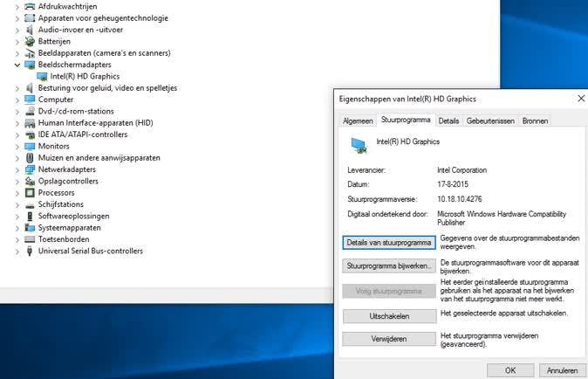Click the large Intel(R) HD Graphics icon in properties dialog
Image resolution: width=588 pixels, height=379 pixels.
click(359, 145)
